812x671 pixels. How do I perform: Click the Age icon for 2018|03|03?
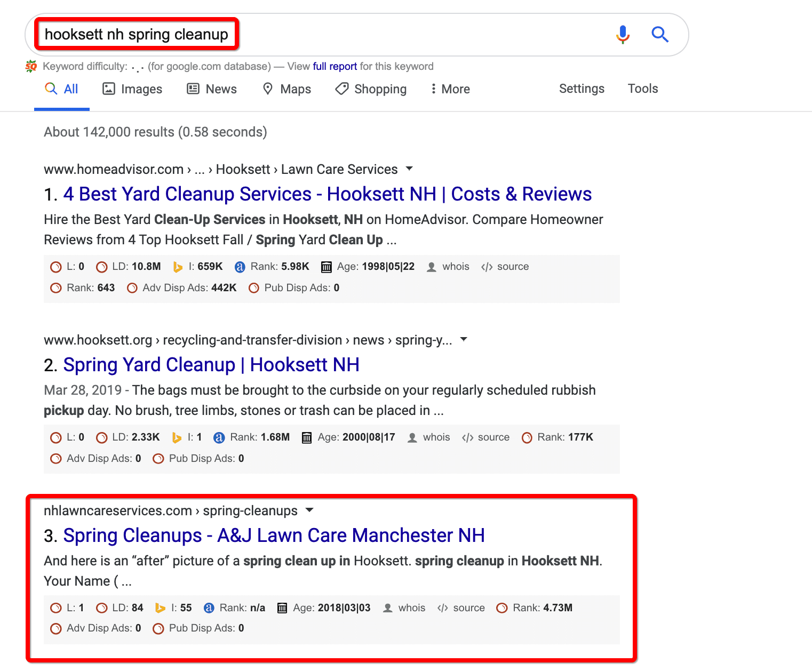point(282,608)
